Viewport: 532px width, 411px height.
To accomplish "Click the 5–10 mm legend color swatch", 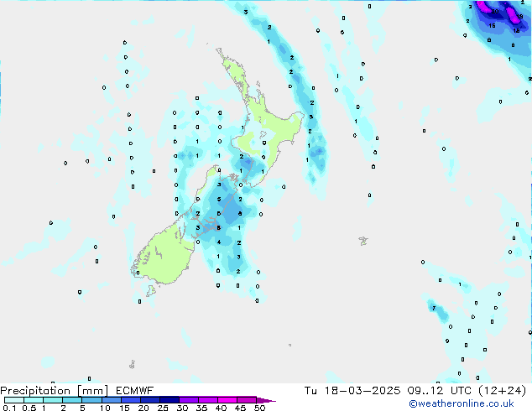I will click(91, 400).
